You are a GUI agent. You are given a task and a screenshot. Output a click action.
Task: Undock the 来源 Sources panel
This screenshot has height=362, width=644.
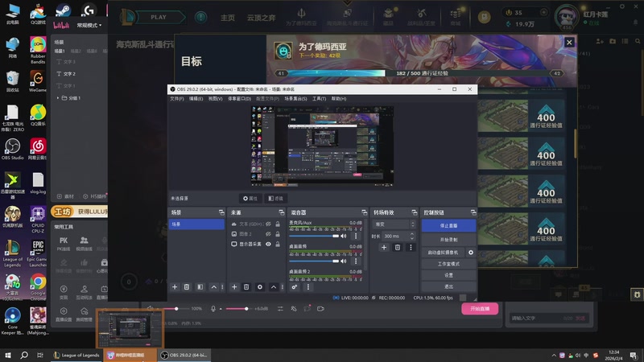tap(281, 212)
